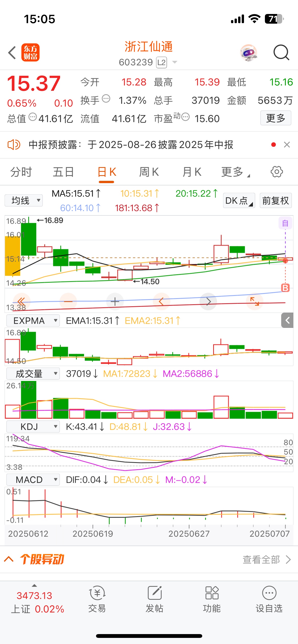Tap the 20250627 timeline date label
This screenshot has height=644, width=298.
click(x=189, y=534)
